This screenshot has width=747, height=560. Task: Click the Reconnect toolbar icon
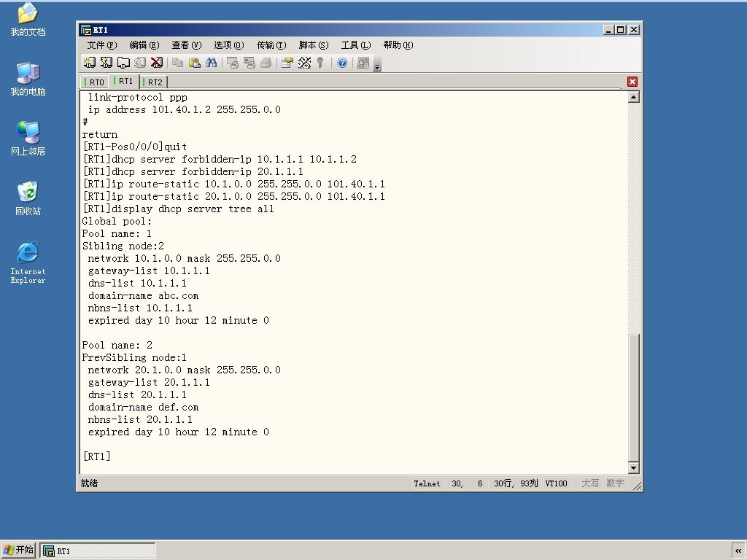point(140,63)
